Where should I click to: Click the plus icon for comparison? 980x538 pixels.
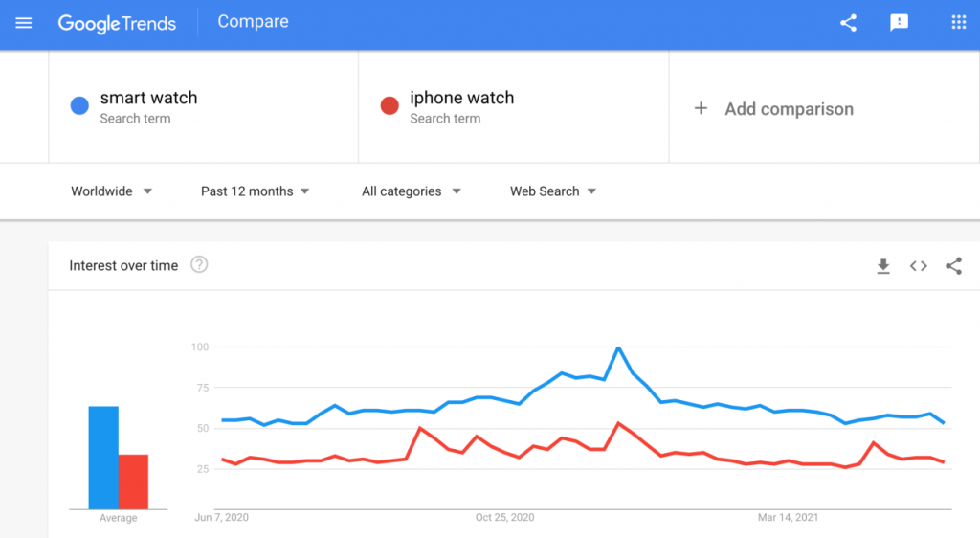pyautogui.click(x=702, y=109)
